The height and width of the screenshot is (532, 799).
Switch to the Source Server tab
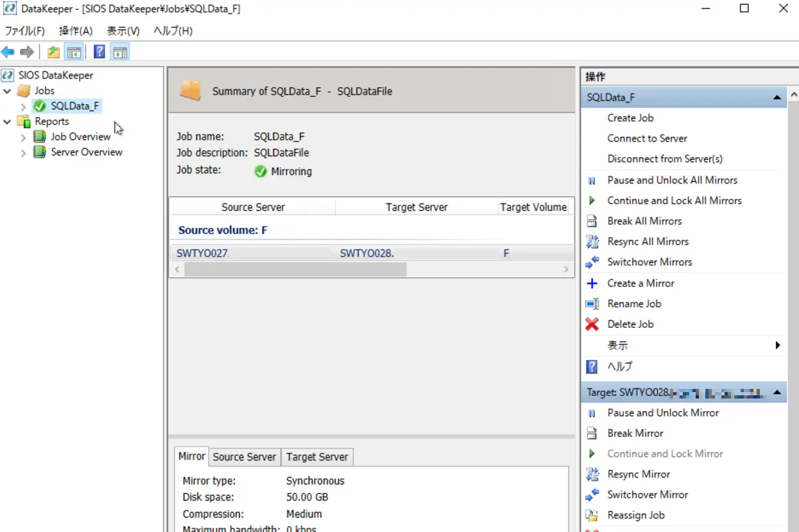[245, 457]
